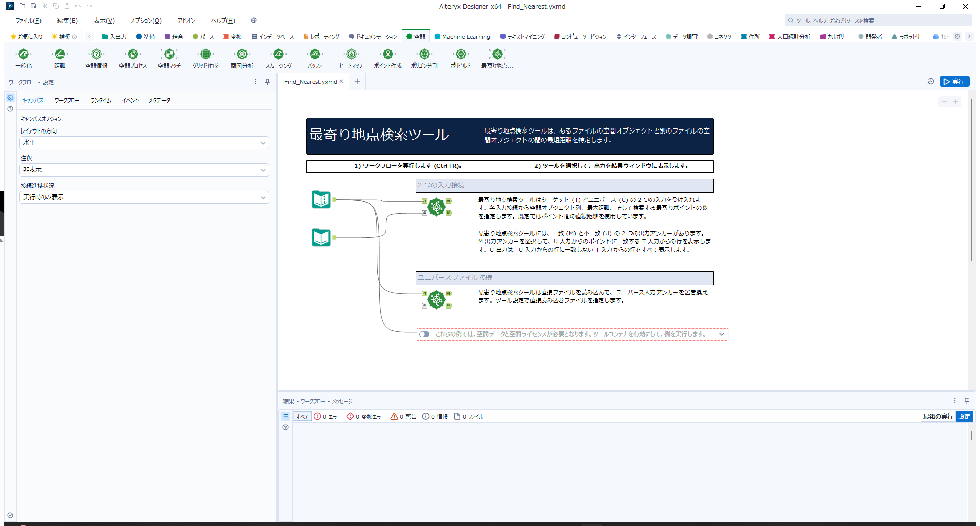
Task: Click the globe language icon
Action: (254, 21)
